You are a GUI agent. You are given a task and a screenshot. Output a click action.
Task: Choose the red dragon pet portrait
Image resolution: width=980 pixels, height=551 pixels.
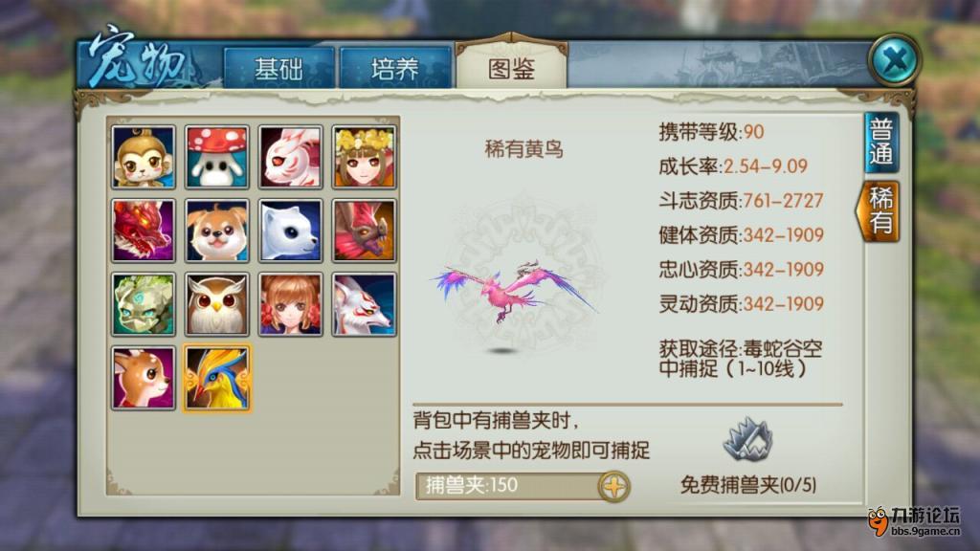point(144,231)
